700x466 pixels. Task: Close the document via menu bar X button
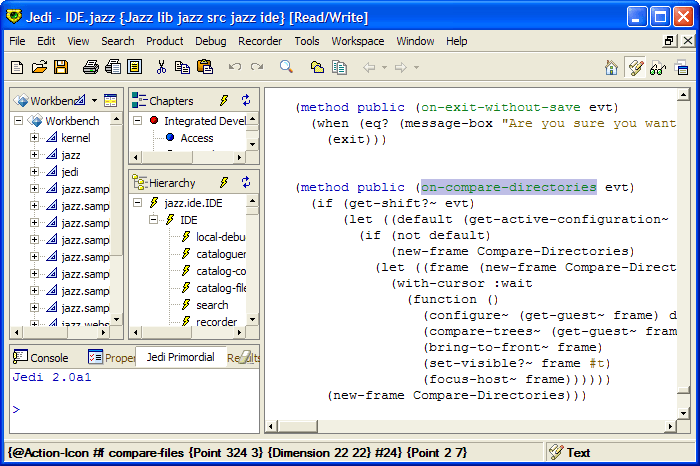(688, 41)
